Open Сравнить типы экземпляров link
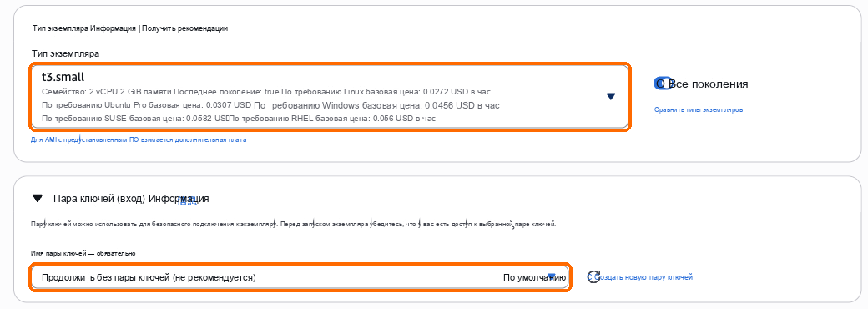The width and height of the screenshot is (868, 309). (698, 109)
